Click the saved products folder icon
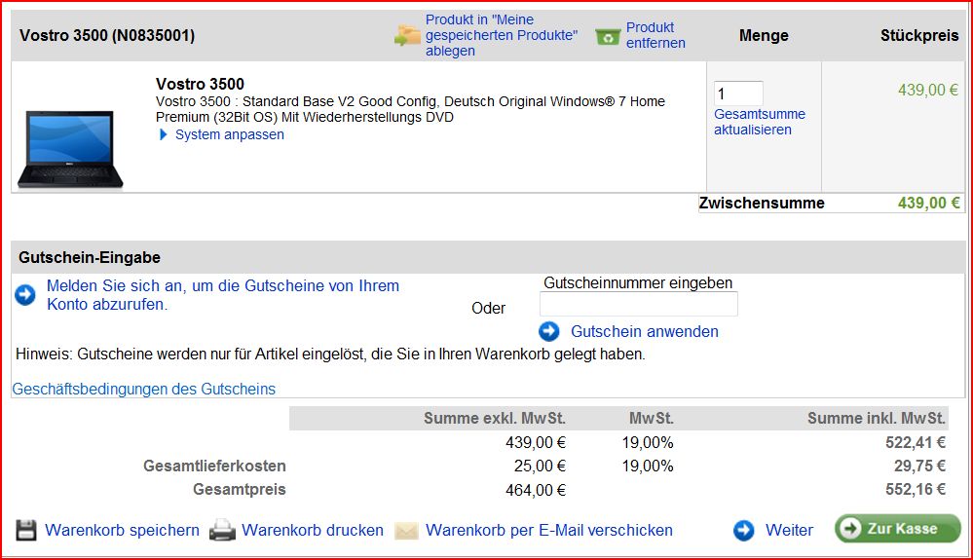The image size is (973, 560). 407,35
